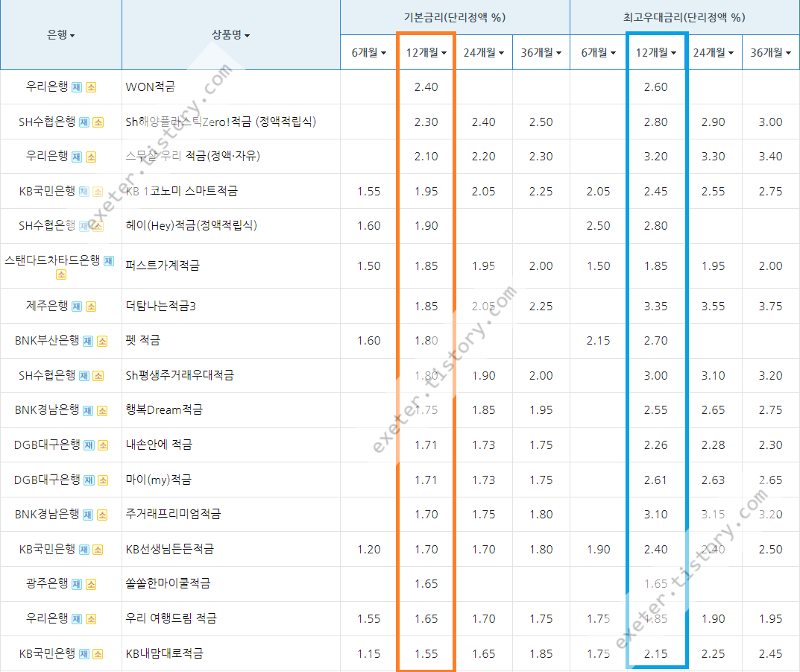Screen dimensions: 800x672
Task: Sort by 기본금리 24개월 column header
Action: 484,52
